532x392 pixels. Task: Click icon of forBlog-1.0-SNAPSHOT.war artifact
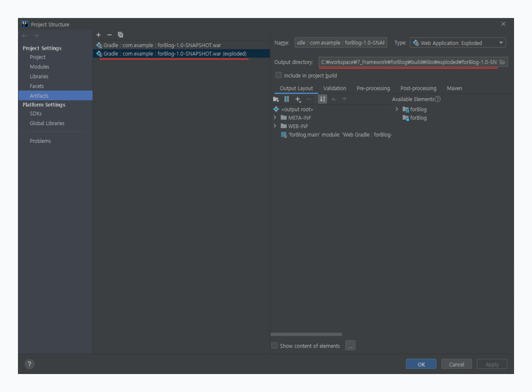99,45
